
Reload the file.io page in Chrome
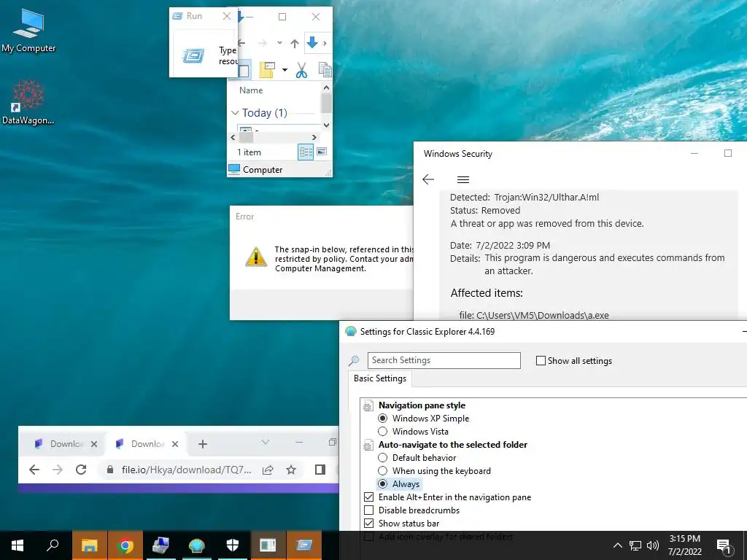pyautogui.click(x=81, y=470)
